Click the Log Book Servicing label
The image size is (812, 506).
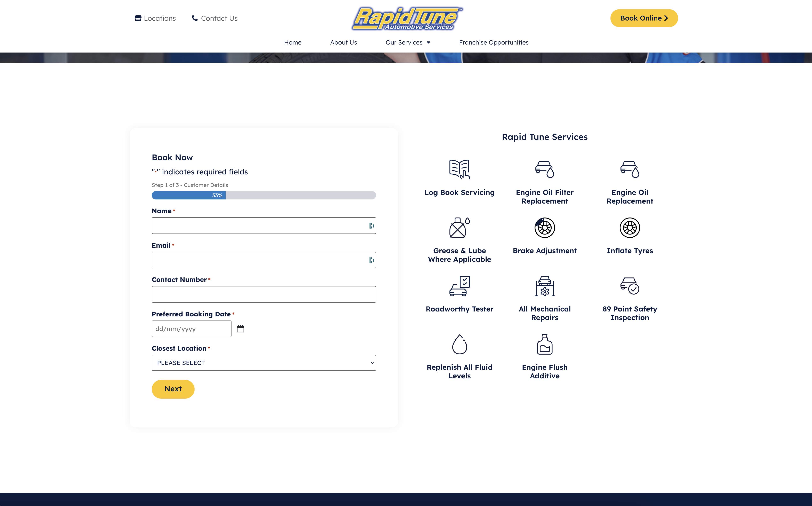point(460,192)
